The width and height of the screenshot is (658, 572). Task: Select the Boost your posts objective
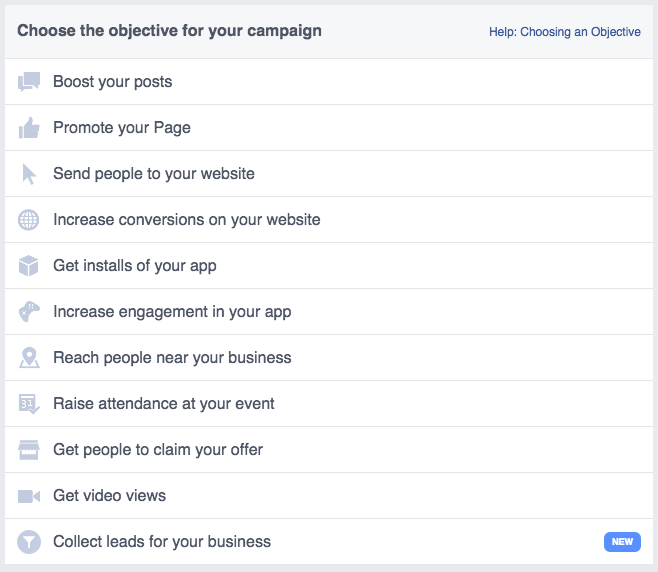coord(112,82)
